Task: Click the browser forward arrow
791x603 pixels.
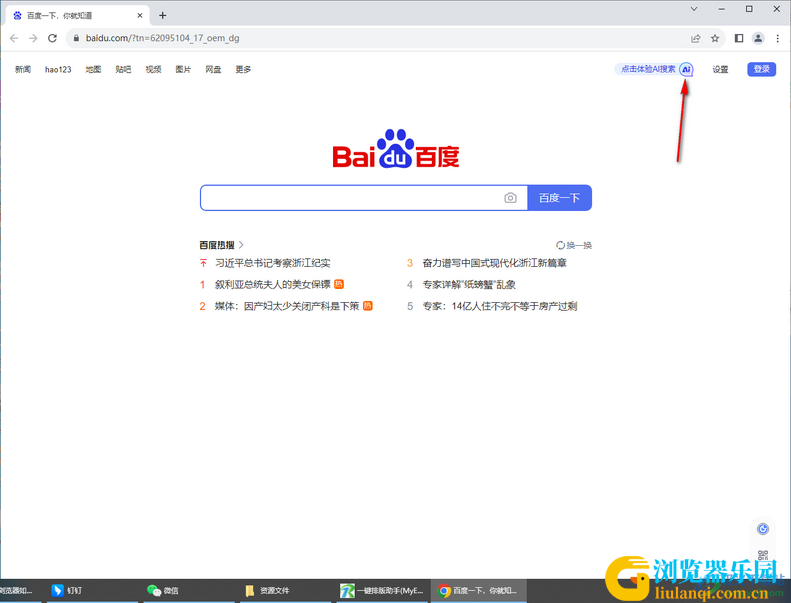Action: click(33, 38)
